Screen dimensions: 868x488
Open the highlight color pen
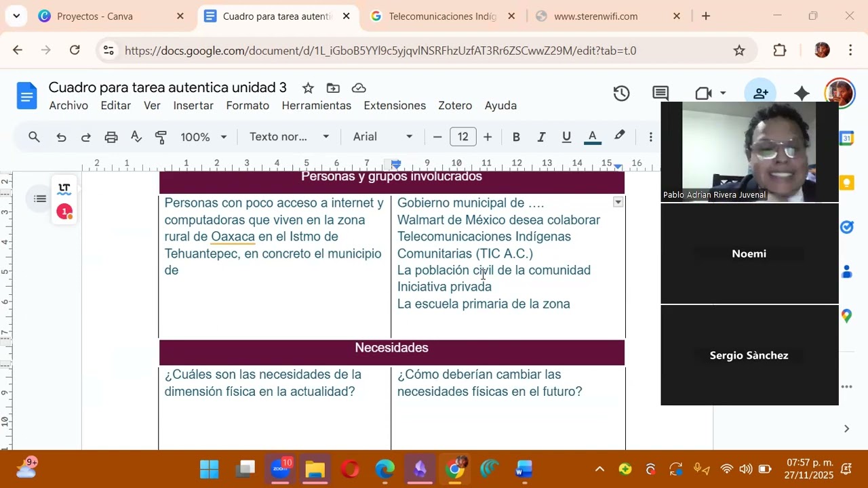[619, 137]
